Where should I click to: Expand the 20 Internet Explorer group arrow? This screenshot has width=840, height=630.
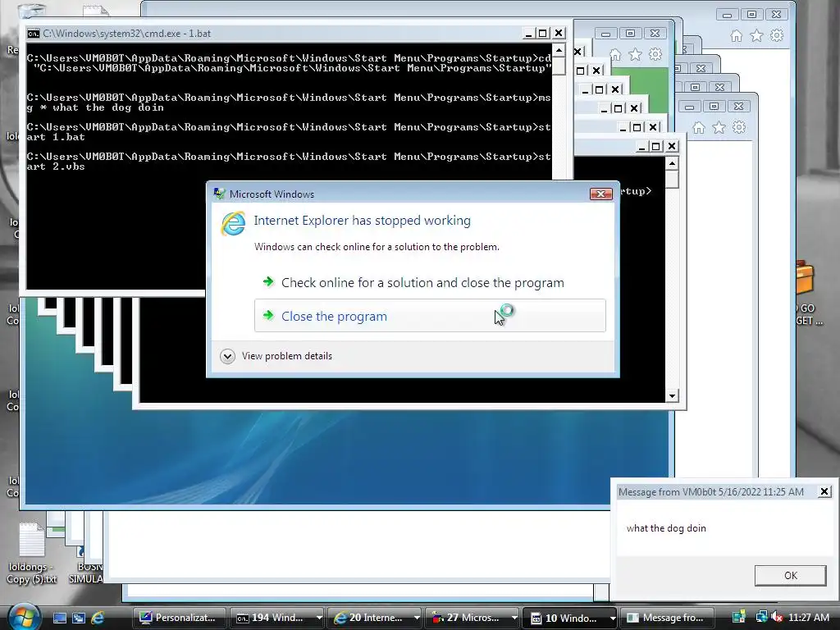[x=417, y=618]
